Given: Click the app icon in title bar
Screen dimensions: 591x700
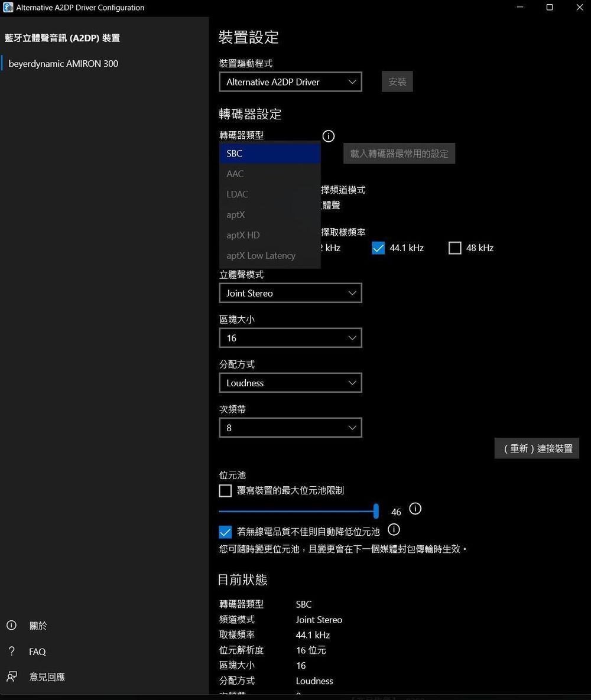Looking at the screenshot, I should [x=8, y=8].
